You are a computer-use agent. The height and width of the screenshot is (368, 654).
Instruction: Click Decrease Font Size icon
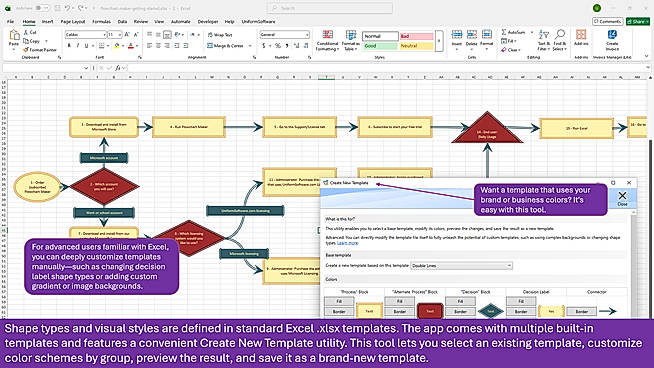136,35
